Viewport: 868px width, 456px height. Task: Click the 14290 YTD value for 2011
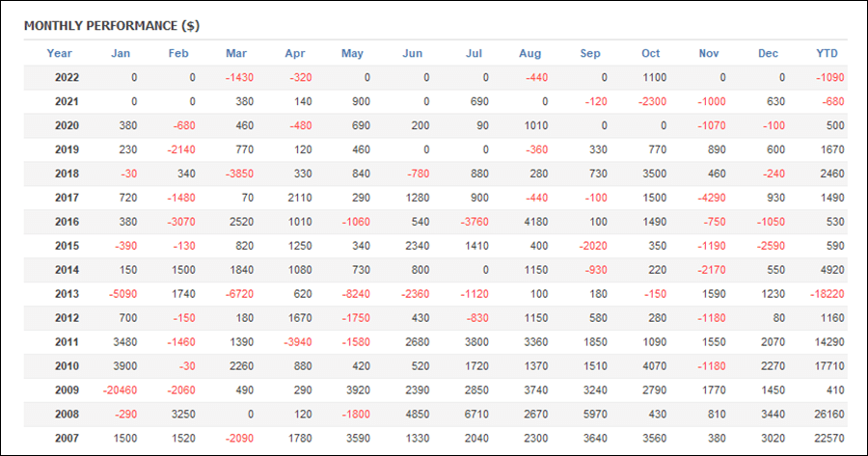pos(829,342)
